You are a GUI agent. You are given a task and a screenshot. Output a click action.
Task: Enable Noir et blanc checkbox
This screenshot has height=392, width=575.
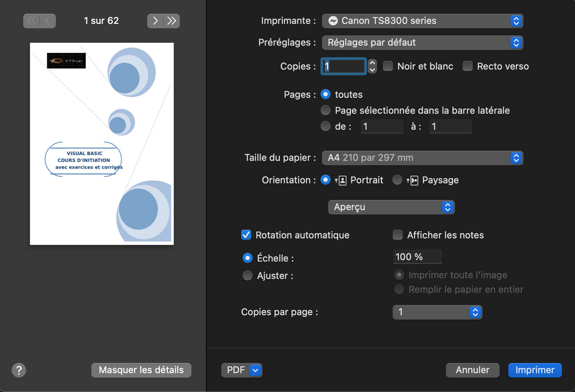pos(388,66)
